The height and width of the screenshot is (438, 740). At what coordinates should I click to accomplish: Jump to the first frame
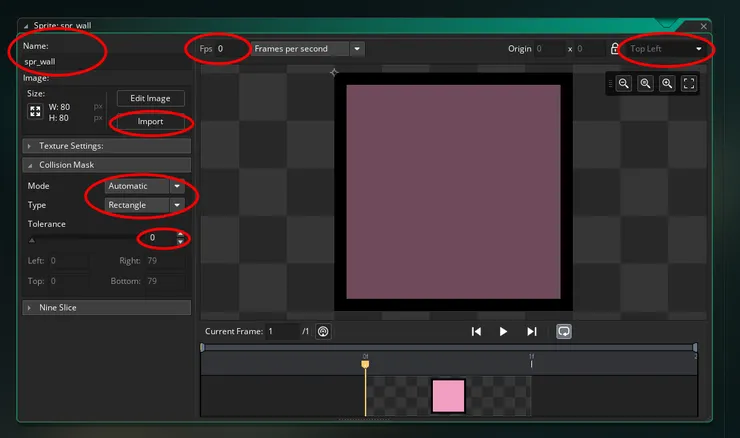coord(476,331)
